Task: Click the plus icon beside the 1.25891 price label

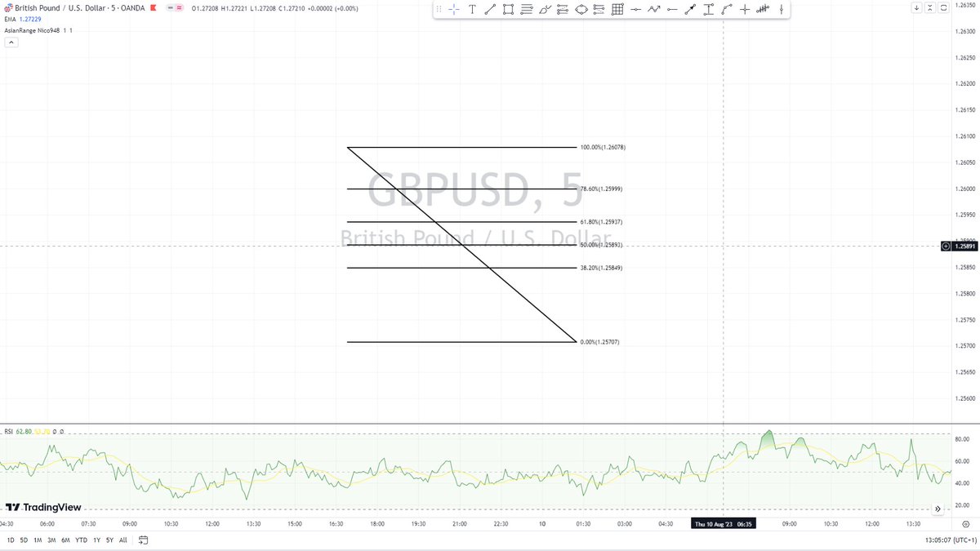Action: [946, 246]
